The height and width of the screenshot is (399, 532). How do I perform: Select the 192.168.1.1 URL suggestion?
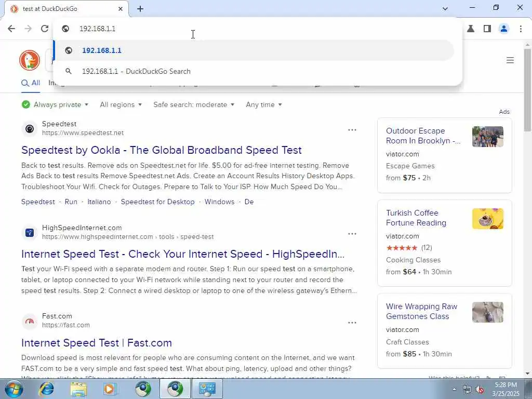tap(254, 50)
